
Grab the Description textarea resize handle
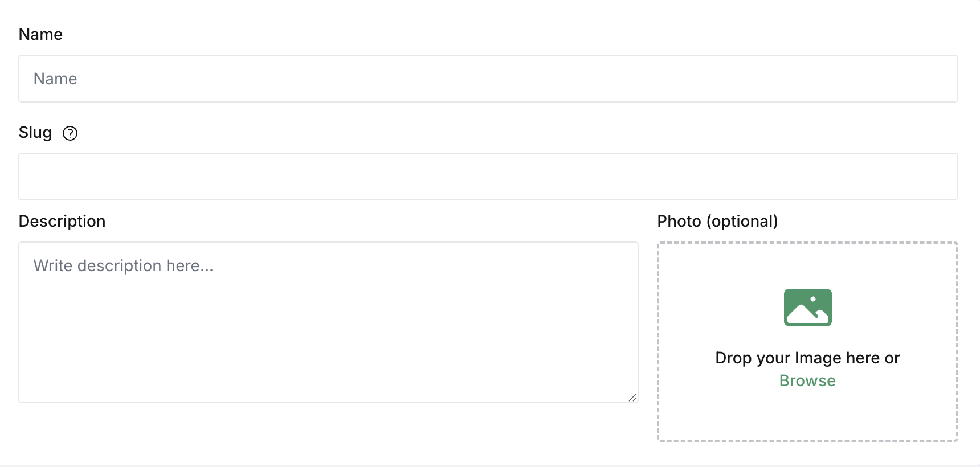632,397
